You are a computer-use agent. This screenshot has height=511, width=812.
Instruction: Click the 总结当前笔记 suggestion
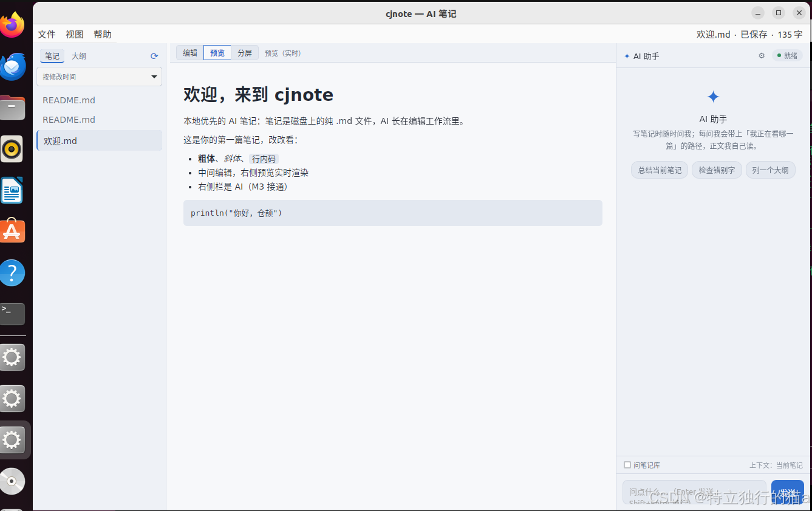point(660,170)
